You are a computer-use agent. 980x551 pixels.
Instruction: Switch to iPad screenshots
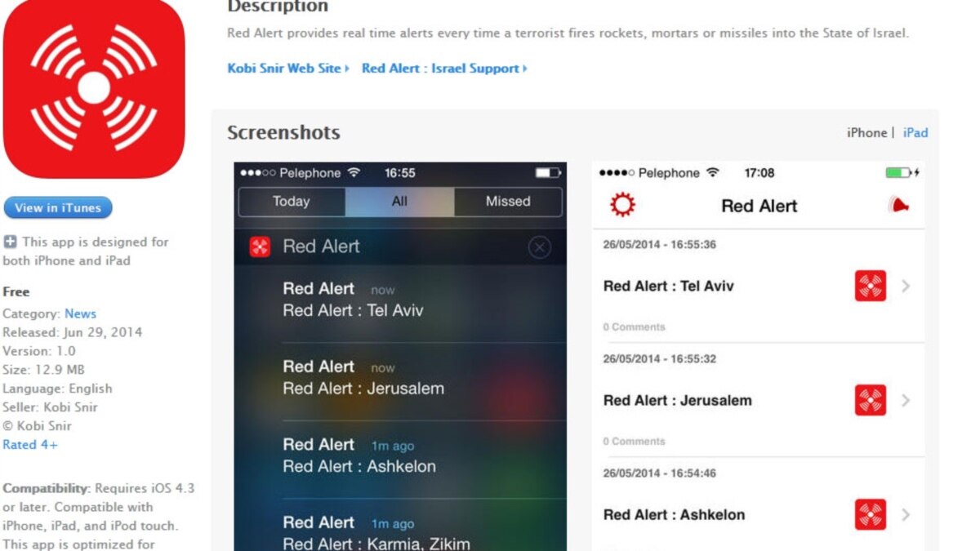pos(915,132)
